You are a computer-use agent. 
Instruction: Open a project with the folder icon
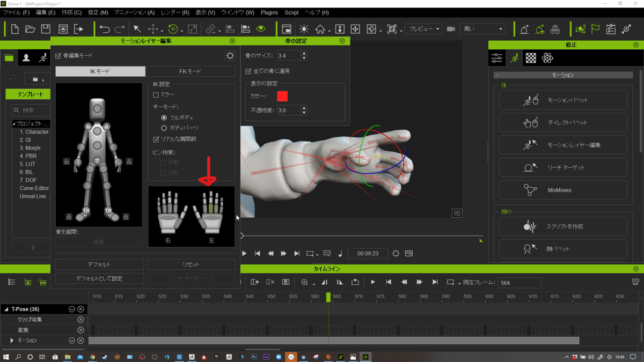pos(31,29)
